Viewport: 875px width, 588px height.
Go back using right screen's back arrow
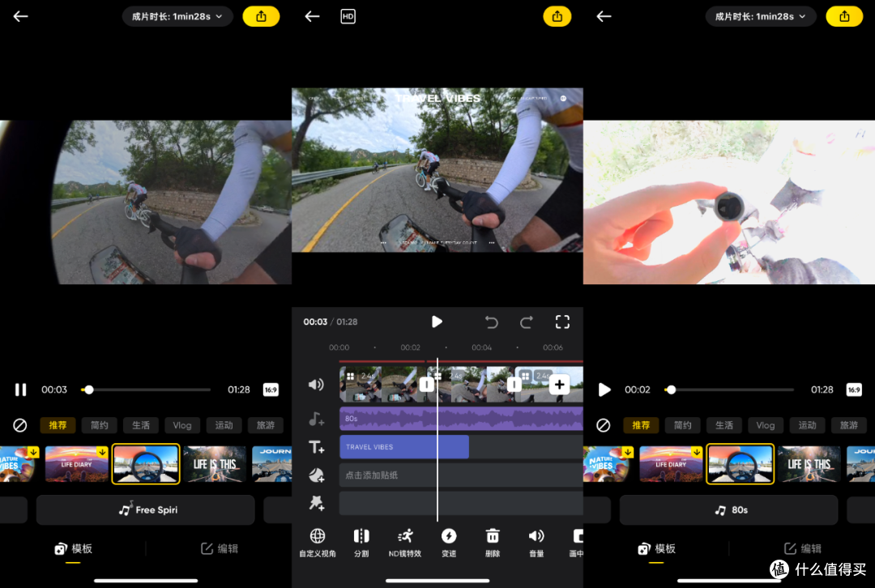(604, 17)
